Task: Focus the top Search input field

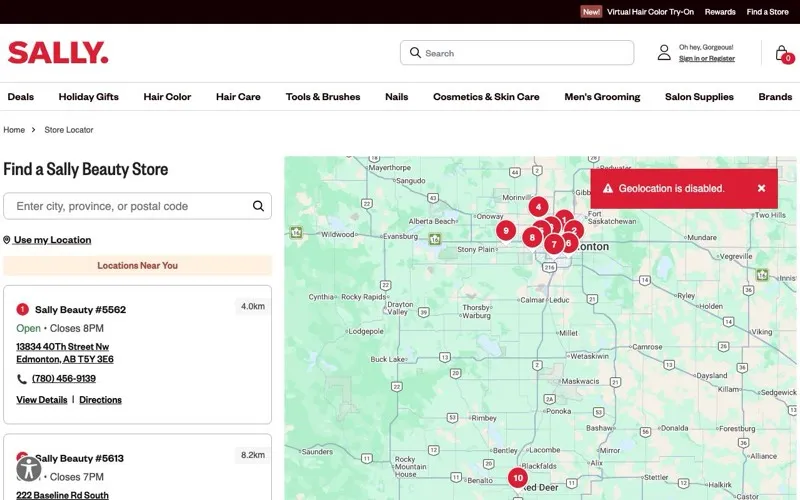Action: [x=517, y=53]
